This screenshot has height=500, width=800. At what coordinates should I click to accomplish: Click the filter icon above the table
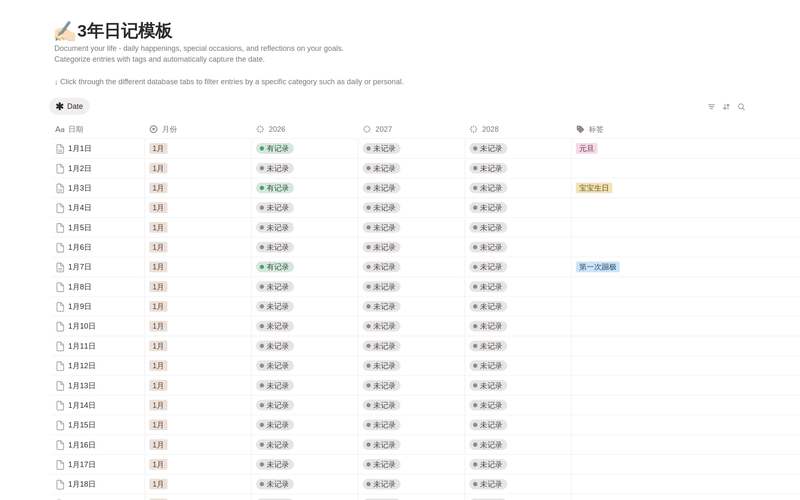[711, 107]
